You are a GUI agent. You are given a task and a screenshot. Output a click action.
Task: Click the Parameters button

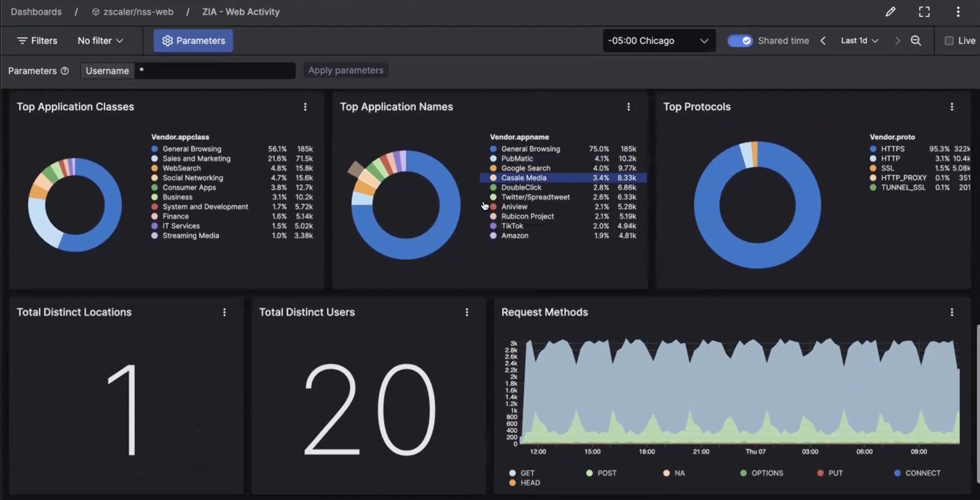tap(193, 41)
